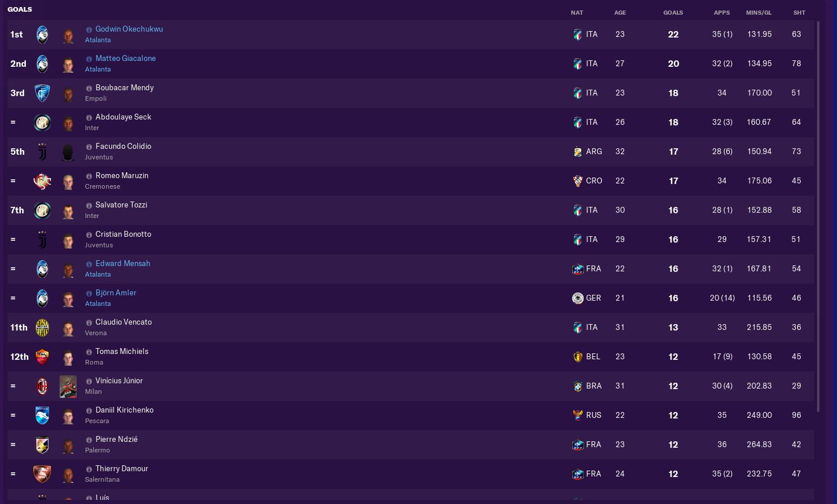Open Godwin Okechukwu's player profile link

[129, 29]
